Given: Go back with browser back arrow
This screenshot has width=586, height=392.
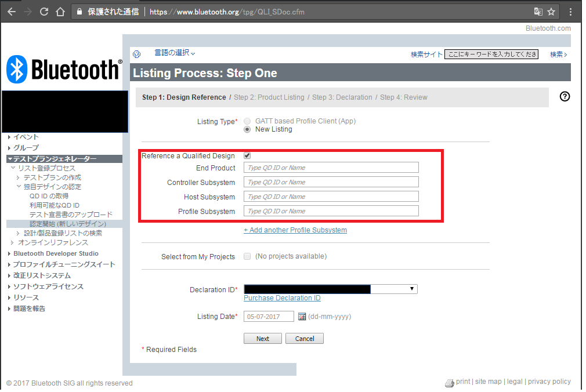Looking at the screenshot, I should pyautogui.click(x=12, y=12).
